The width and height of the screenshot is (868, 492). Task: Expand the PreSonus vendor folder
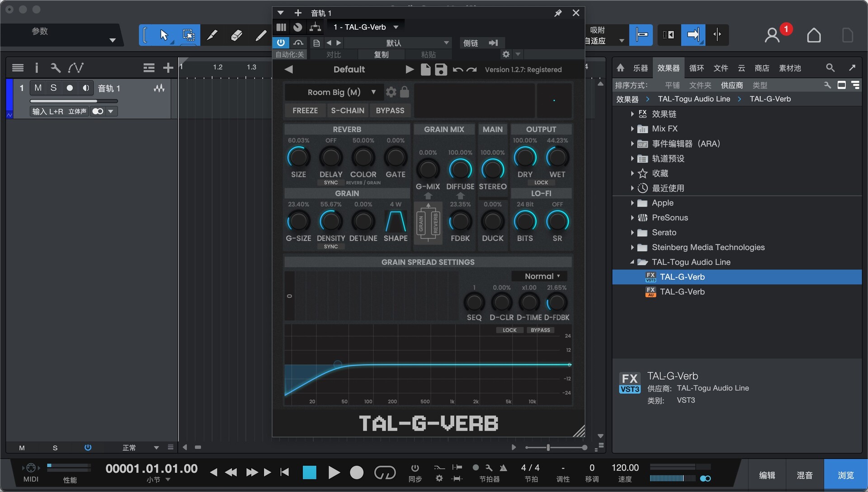point(632,218)
